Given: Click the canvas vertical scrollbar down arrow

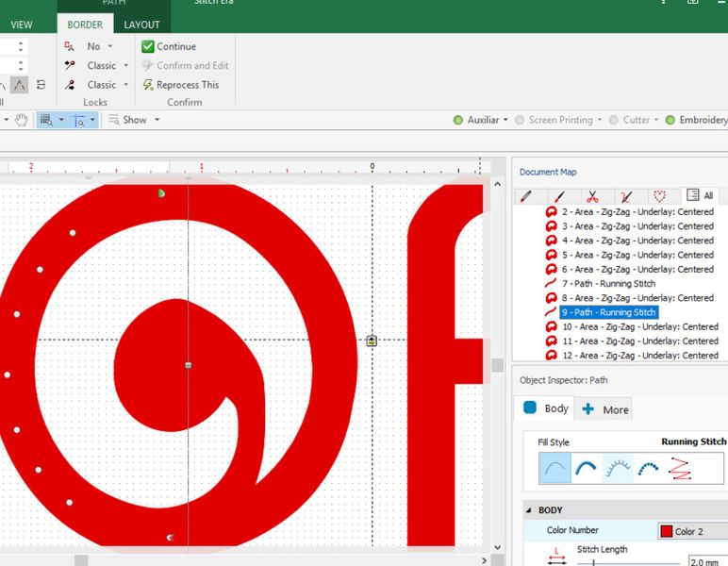Looking at the screenshot, I should (x=497, y=547).
